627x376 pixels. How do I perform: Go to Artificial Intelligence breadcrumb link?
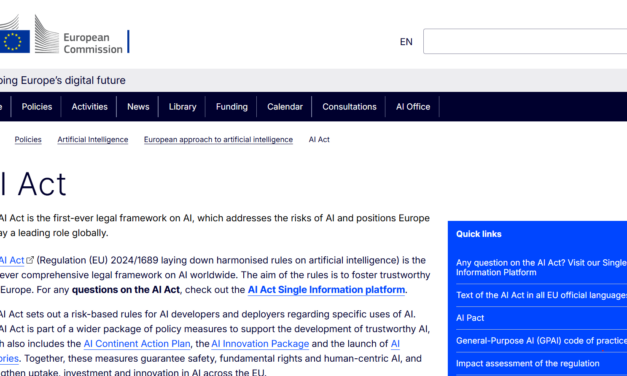point(93,140)
